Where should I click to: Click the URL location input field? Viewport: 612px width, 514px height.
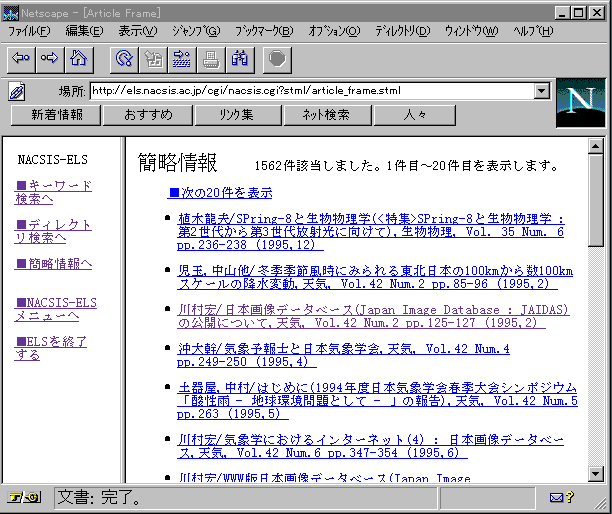(x=312, y=91)
